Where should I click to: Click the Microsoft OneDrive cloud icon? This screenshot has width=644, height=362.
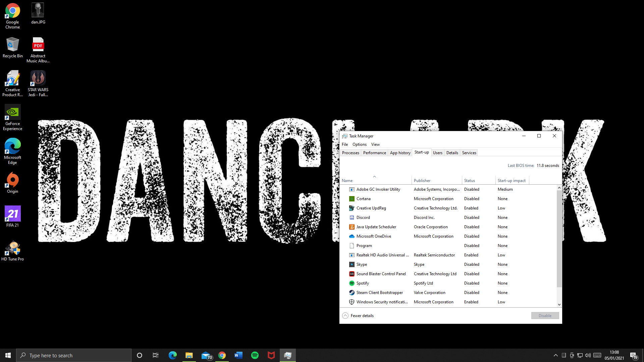(x=352, y=236)
